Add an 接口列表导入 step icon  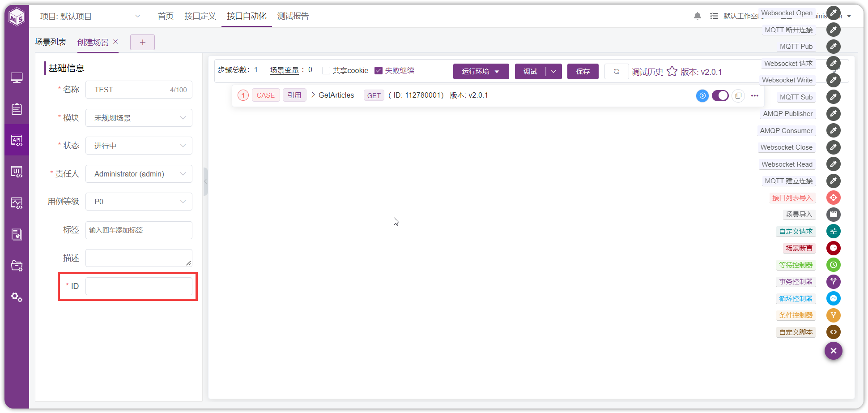point(833,198)
